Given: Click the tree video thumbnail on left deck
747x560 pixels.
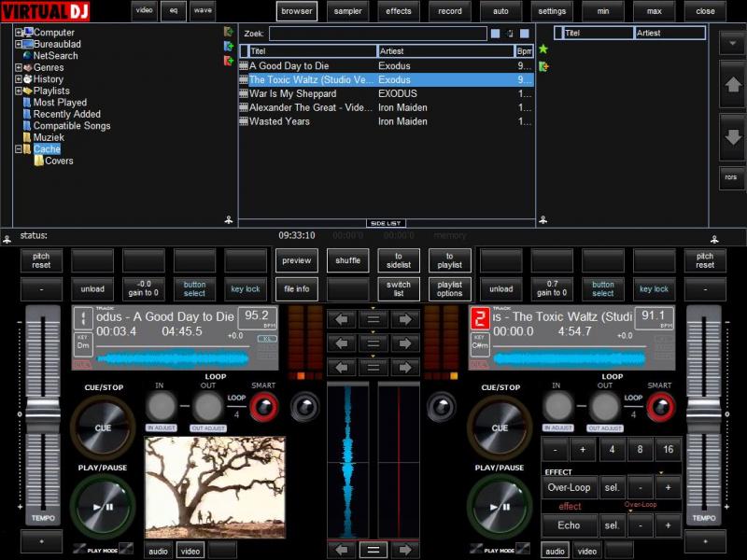Looking at the screenshot, I should [x=215, y=487].
